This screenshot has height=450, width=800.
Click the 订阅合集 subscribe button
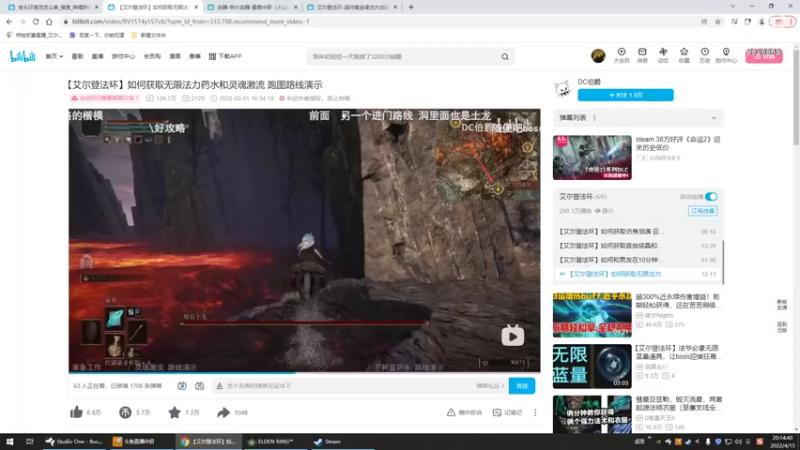click(x=703, y=211)
